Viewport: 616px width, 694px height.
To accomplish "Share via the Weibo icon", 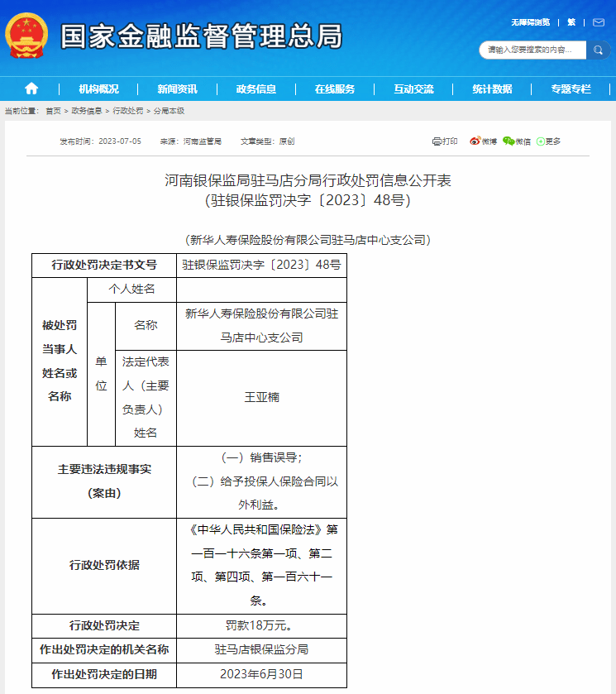I will coord(475,141).
